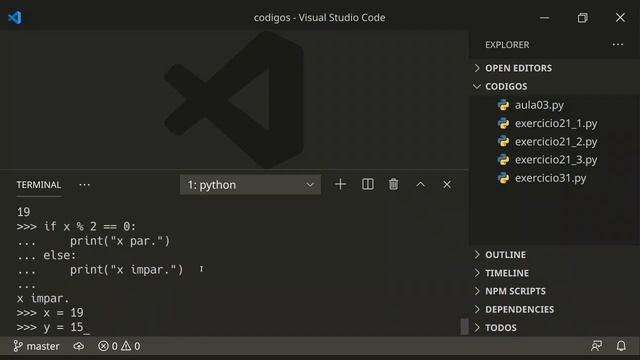Click Python icon next to exercicio21_3.py

tap(503, 160)
